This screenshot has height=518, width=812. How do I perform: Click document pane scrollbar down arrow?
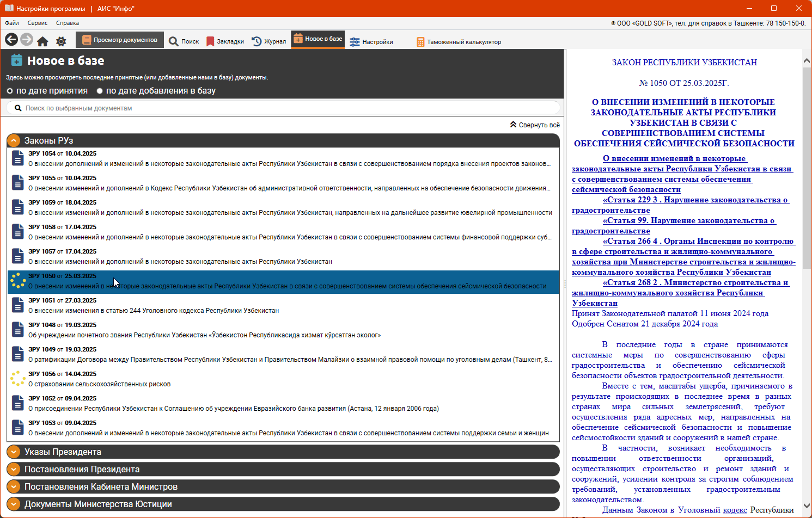[807, 505]
